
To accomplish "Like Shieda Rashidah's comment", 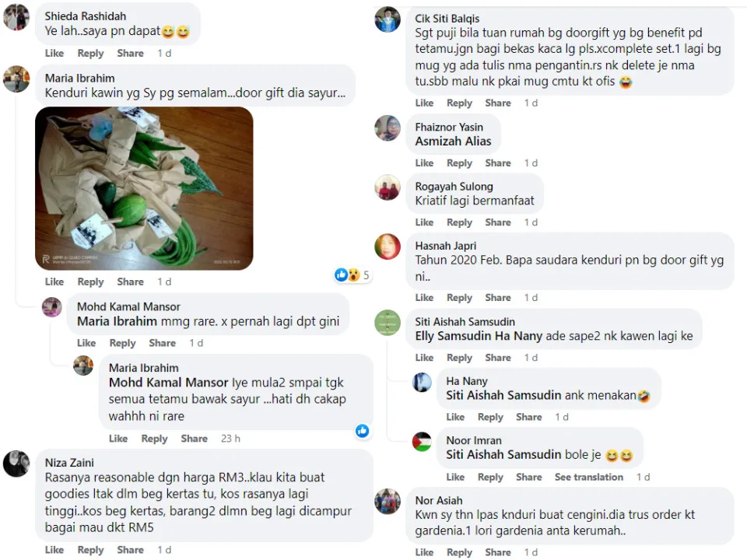I will click(x=54, y=53).
